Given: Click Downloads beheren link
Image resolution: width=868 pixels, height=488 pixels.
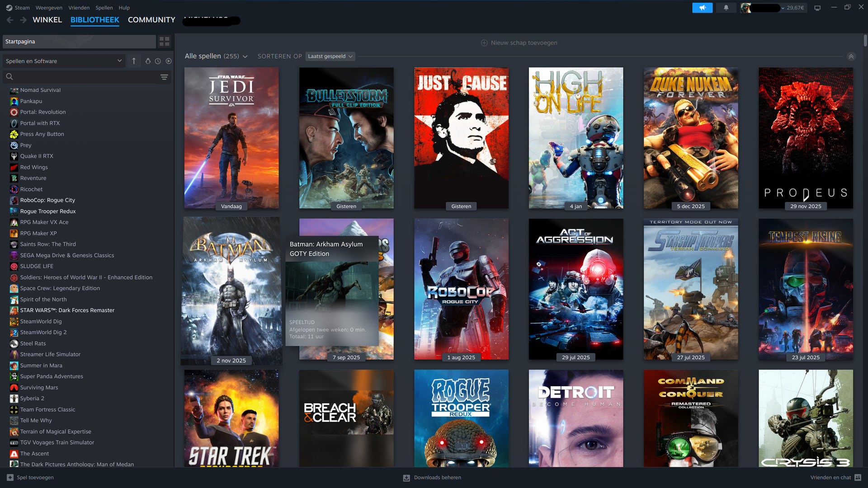Looking at the screenshot, I should (x=437, y=478).
